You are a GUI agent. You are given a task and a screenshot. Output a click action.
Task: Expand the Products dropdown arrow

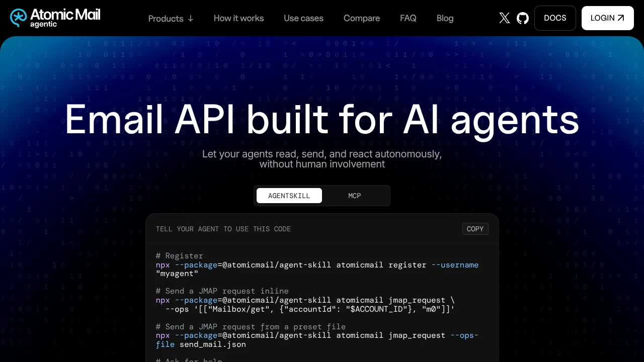pos(191,19)
